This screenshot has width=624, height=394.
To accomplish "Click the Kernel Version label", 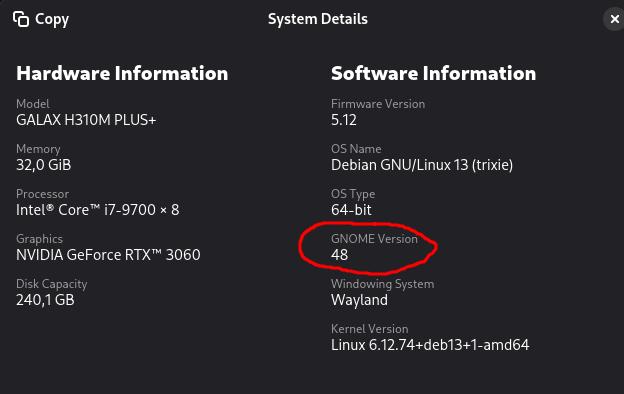I will 370,329.
